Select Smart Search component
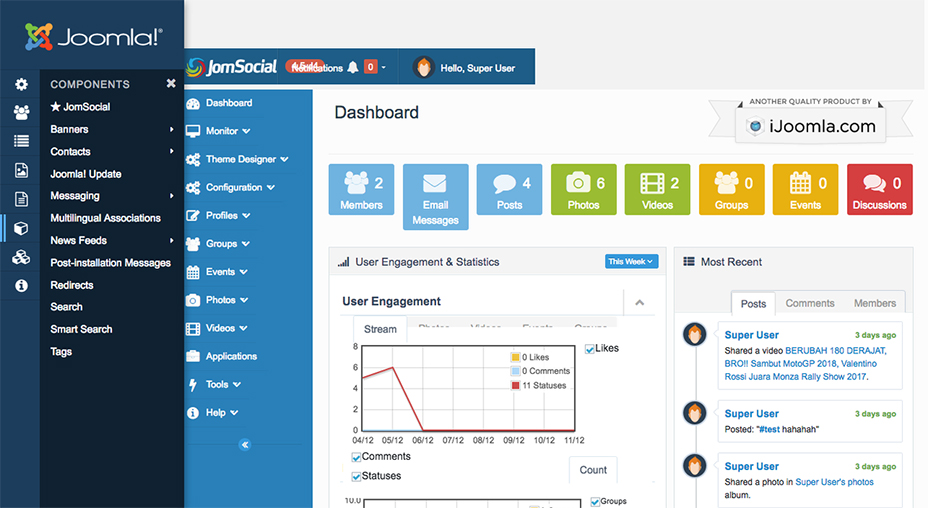 click(81, 329)
